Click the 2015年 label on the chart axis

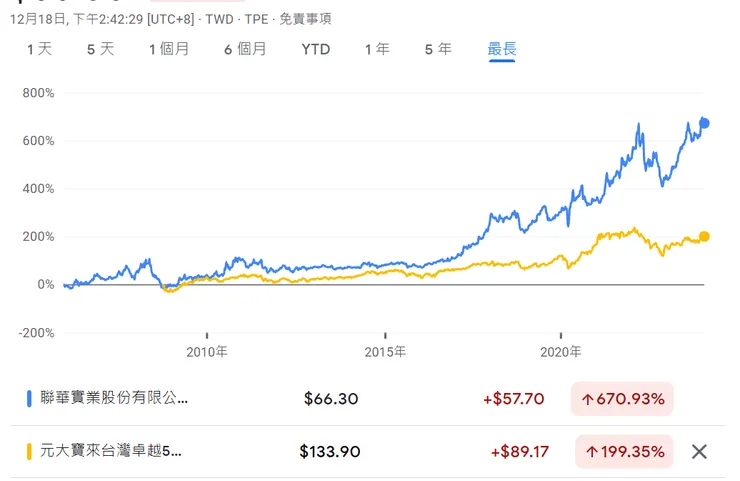click(385, 352)
